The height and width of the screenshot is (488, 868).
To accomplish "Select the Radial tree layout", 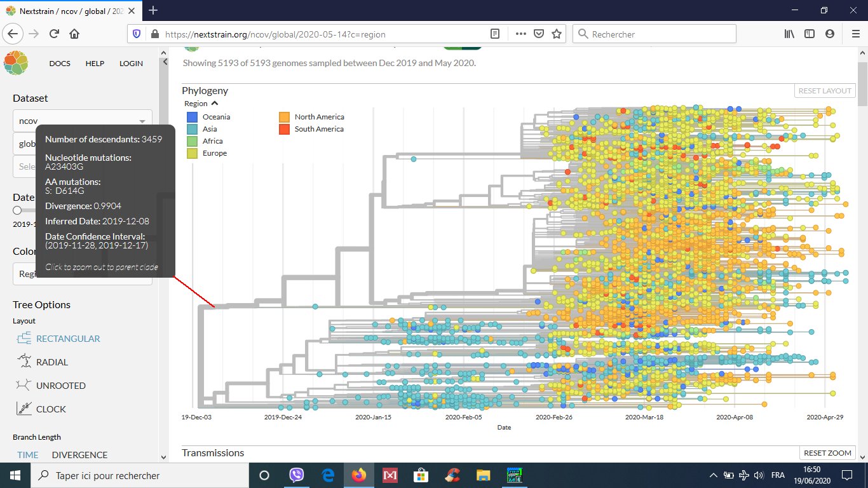I will pyautogui.click(x=51, y=362).
